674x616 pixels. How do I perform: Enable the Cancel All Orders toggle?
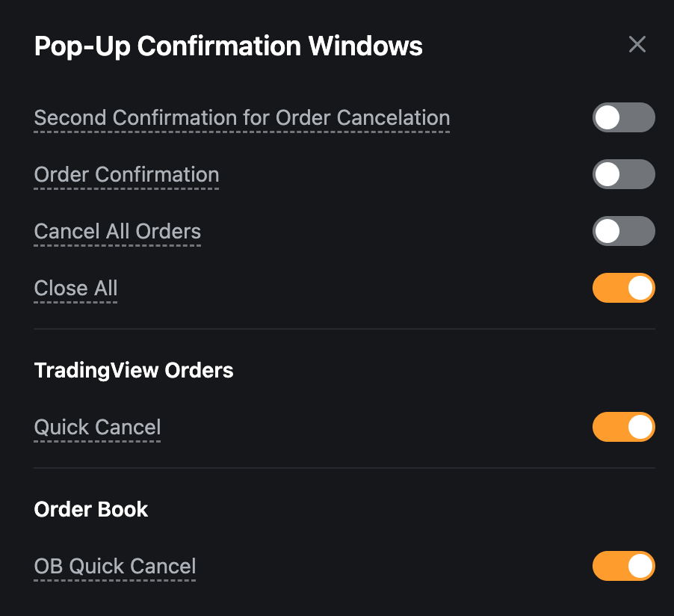pos(623,232)
